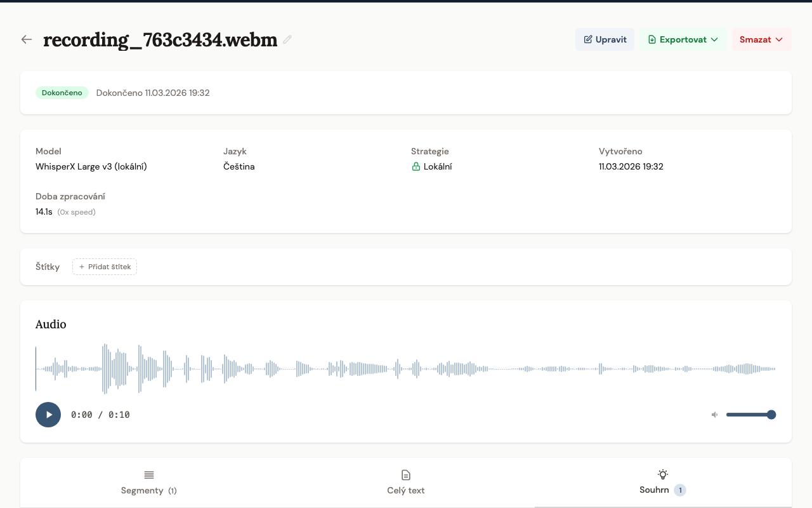Click the back arrow icon
The height and width of the screenshot is (508, 812).
(26, 39)
